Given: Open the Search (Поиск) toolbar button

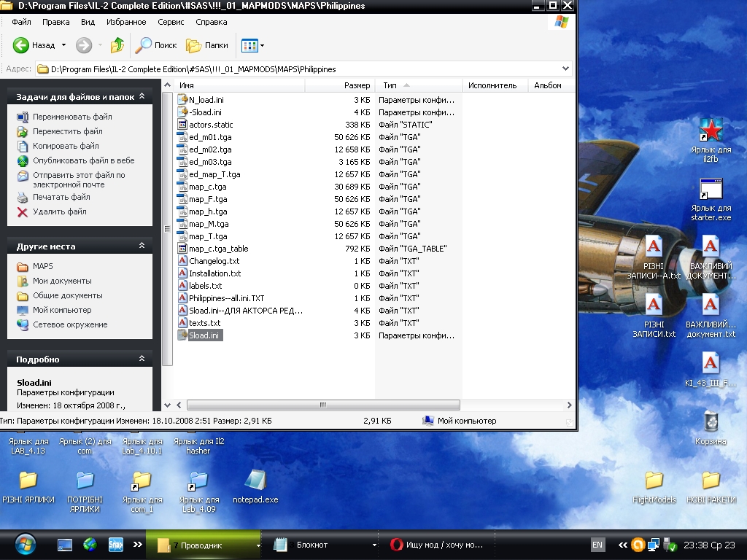Looking at the screenshot, I should (157, 45).
